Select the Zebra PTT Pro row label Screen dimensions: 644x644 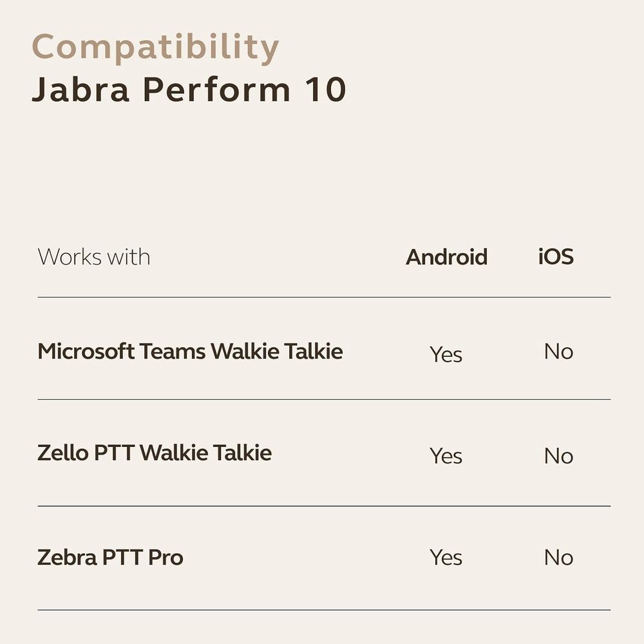pos(111,557)
